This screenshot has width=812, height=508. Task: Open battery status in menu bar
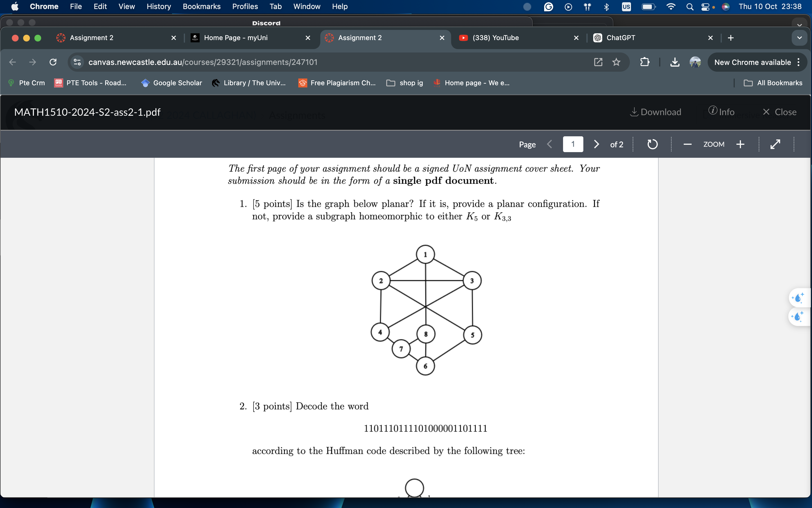click(648, 6)
